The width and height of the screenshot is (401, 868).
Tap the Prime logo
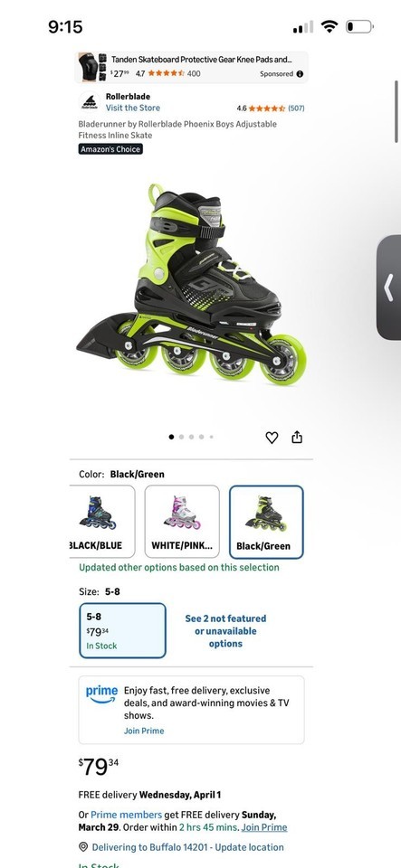[101, 694]
